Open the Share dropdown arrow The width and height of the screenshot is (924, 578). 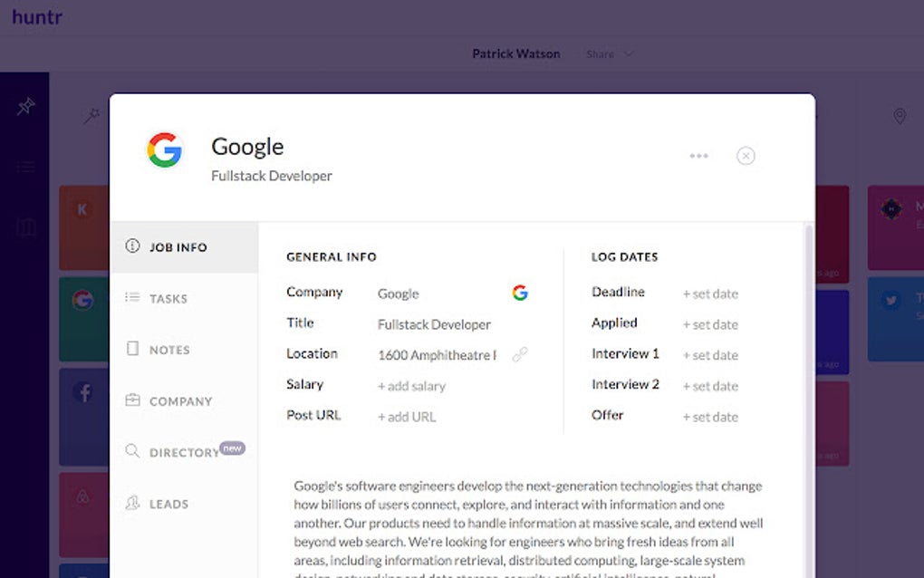pyautogui.click(x=630, y=54)
